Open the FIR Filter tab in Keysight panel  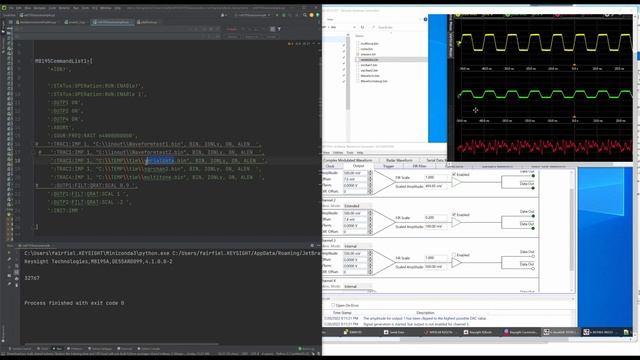[x=419, y=166]
